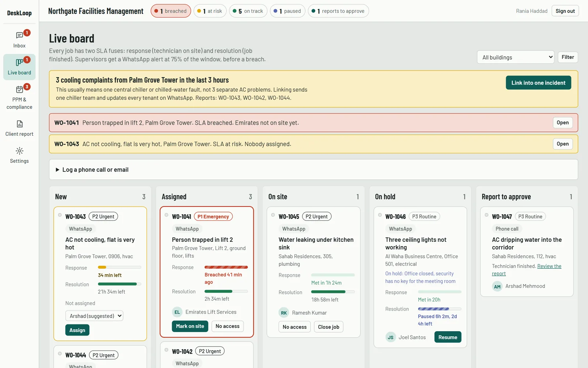Screen dimensions: 588x368
Task: Select the radio circle on card WO-1044
Action: [60, 354]
